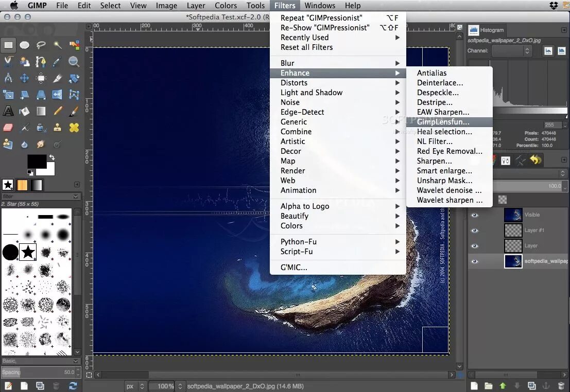Select the Rectangle Select tool
Screen dimensions: 570x392
[x=8, y=45]
